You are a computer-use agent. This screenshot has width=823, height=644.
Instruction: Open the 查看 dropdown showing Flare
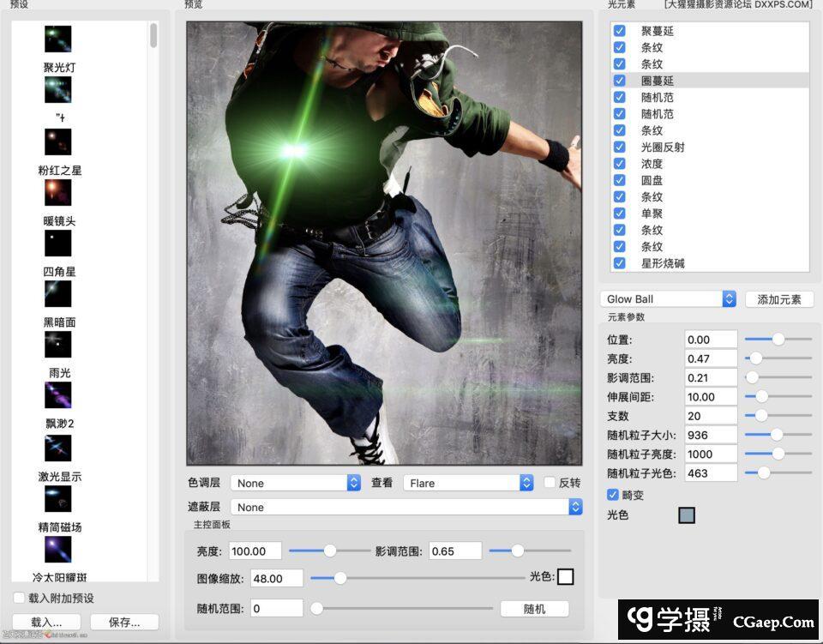469,483
